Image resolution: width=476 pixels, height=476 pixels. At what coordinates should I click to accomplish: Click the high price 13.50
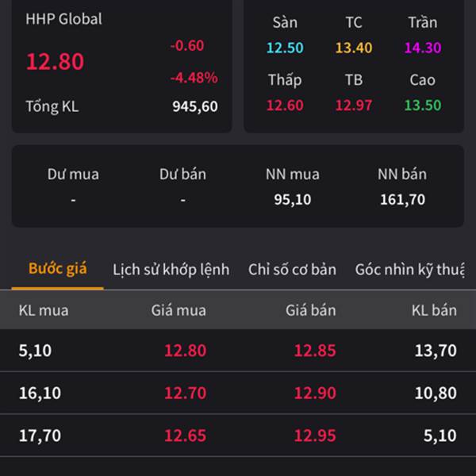(422, 106)
